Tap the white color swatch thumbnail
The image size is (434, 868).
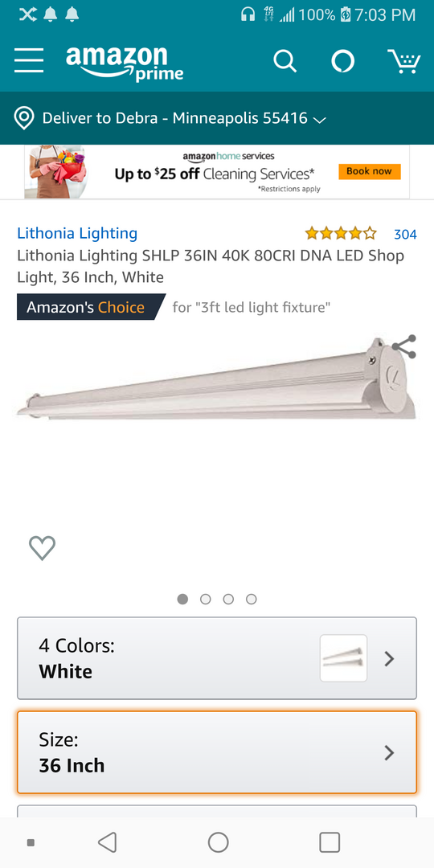click(x=343, y=658)
